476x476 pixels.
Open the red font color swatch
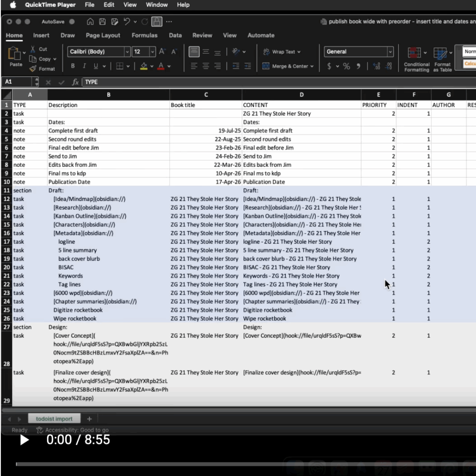(161, 66)
